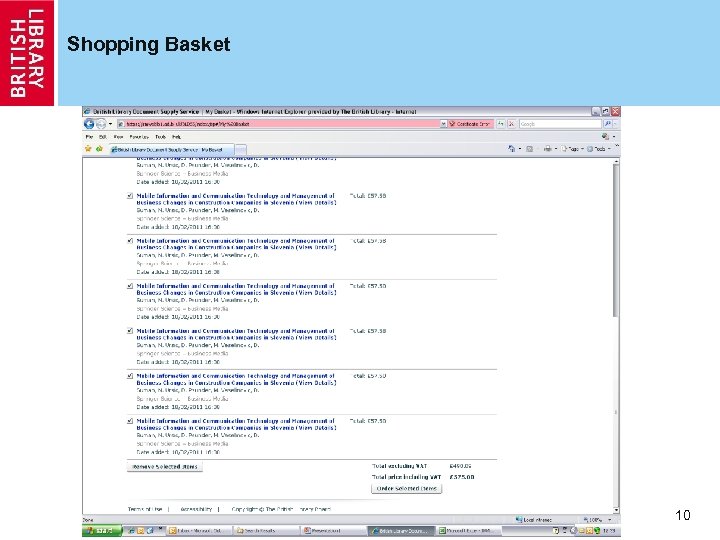Click the Outlook quick launch icon
Screen dimensions: 720x540
[x=141, y=531]
